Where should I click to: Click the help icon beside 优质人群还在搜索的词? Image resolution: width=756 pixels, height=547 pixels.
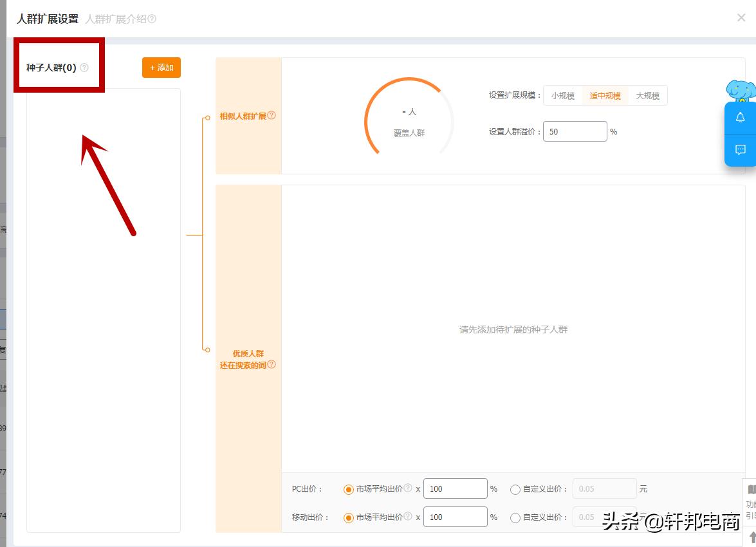point(271,366)
